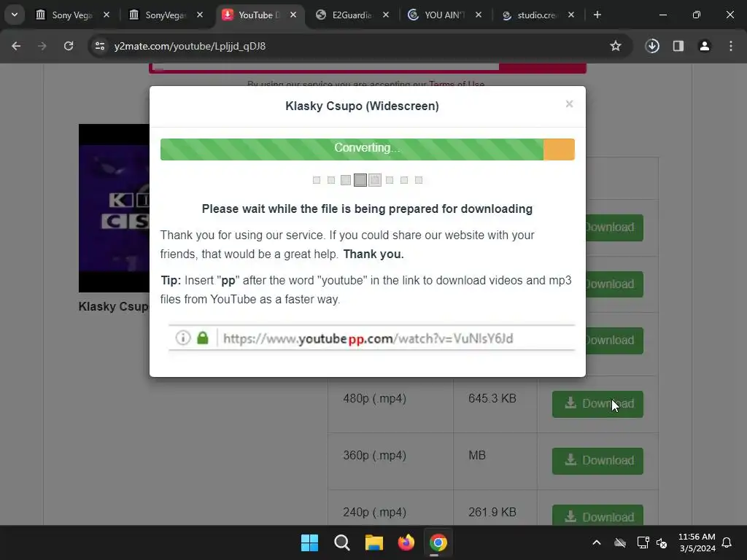Select the YouTube Downloader tab

click(x=259, y=15)
